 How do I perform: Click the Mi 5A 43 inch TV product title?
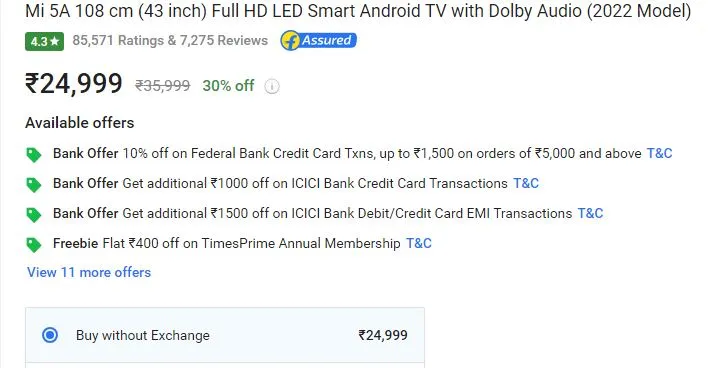(358, 11)
